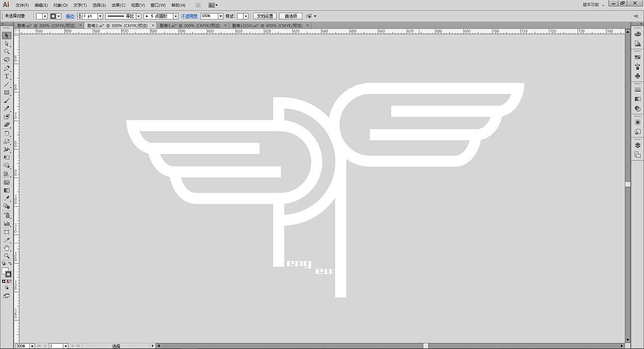The width and height of the screenshot is (644, 349).
Task: Select the Selection (black arrow) tool
Action: click(7, 36)
